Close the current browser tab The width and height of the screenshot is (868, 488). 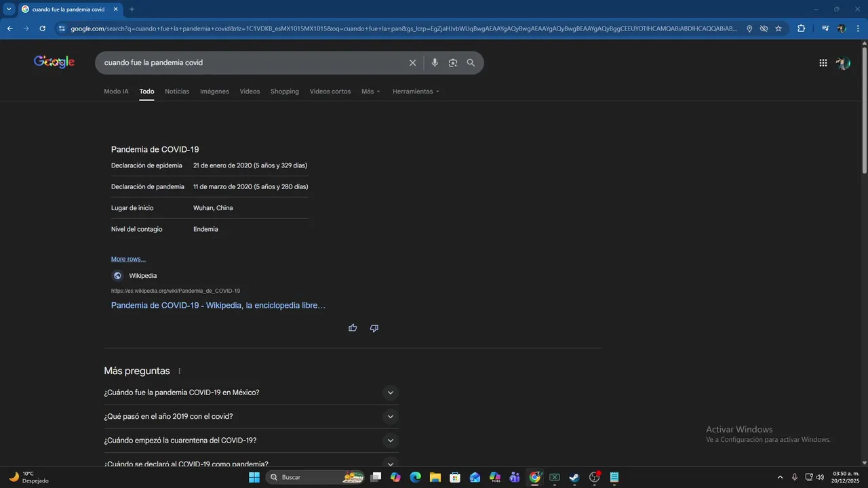click(x=115, y=9)
